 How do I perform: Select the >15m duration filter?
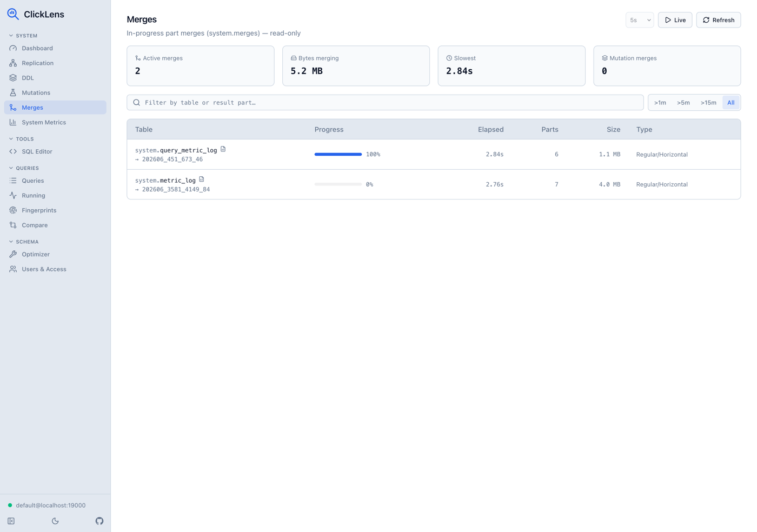pyautogui.click(x=708, y=103)
